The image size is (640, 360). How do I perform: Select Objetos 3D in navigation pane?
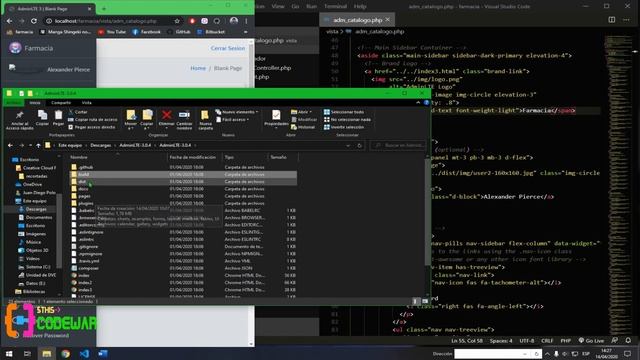pyautogui.click(x=37, y=250)
